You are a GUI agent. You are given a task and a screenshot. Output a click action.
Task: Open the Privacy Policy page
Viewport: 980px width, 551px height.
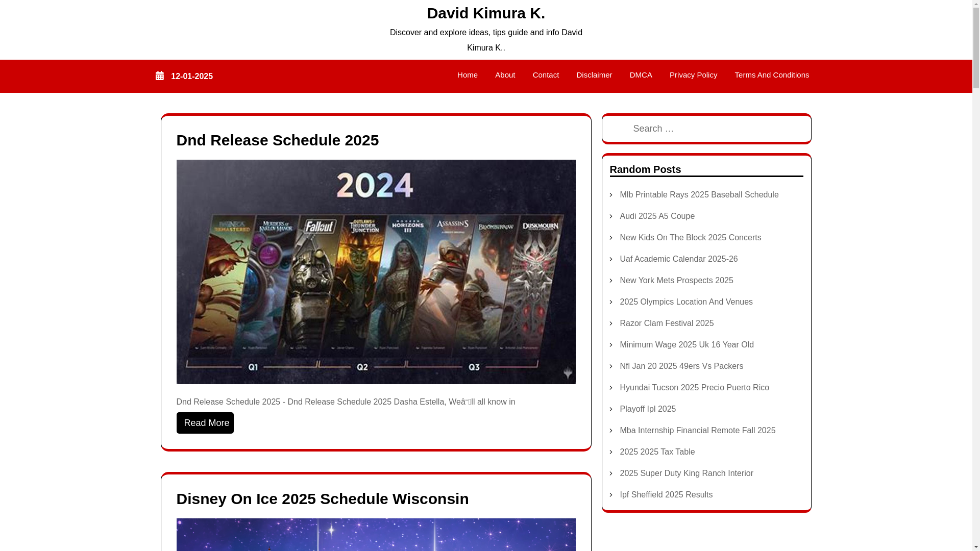(693, 75)
